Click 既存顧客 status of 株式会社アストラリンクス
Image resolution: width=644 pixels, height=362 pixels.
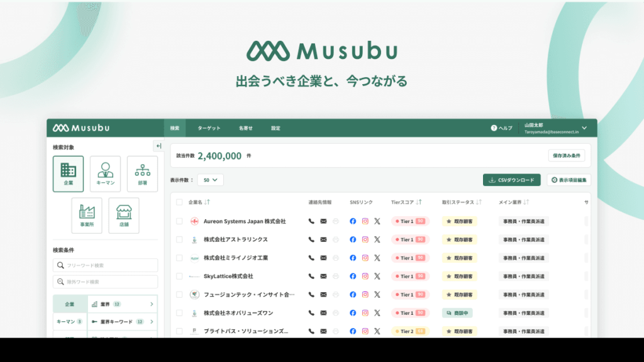(460, 239)
